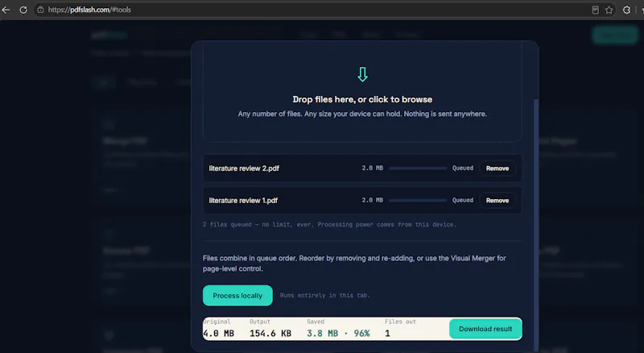Remove literature review 1.pdf from the queue

[497, 201]
